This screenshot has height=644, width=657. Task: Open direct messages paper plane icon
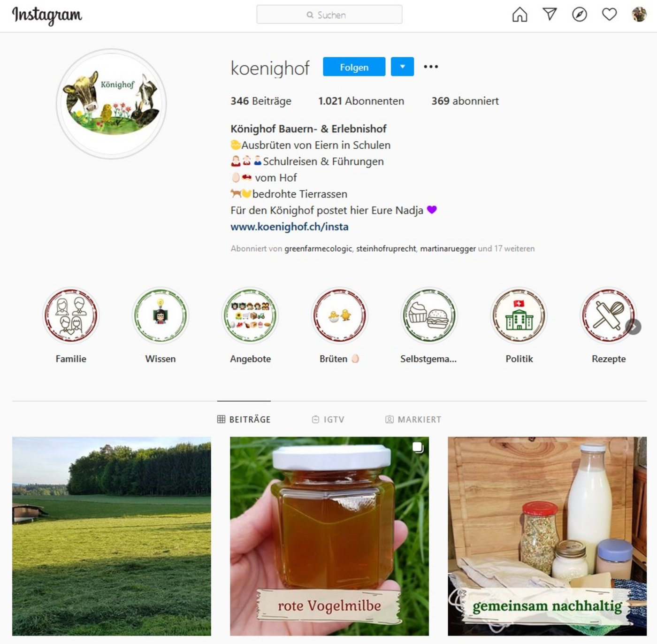[x=550, y=15]
